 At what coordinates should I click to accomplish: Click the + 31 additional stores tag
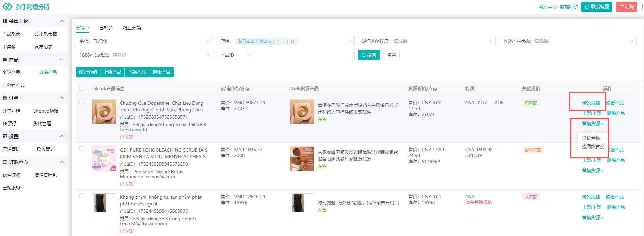(290, 41)
